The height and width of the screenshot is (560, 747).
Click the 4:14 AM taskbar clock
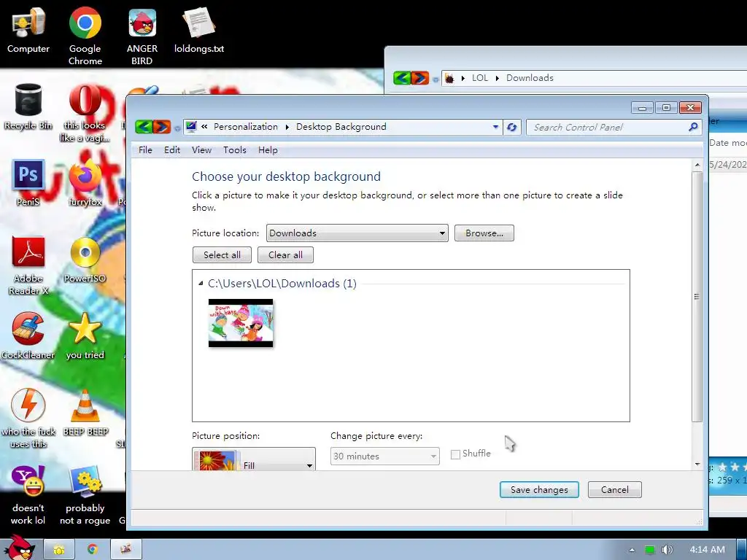click(x=707, y=550)
